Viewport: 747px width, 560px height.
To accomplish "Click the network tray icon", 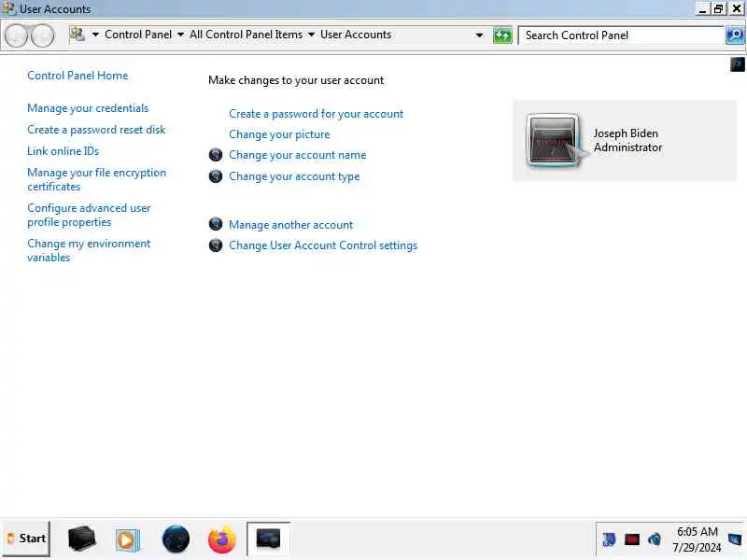I will tap(609, 539).
